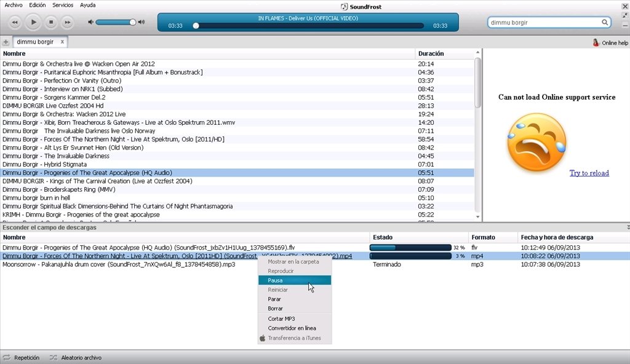Select "Dimmu Borgir - Hybrid Stigmata" result

click(x=237, y=164)
